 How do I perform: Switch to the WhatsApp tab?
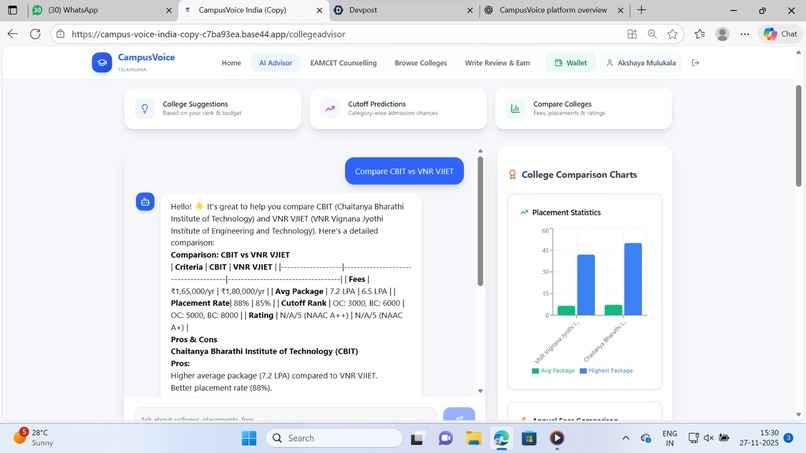point(100,10)
